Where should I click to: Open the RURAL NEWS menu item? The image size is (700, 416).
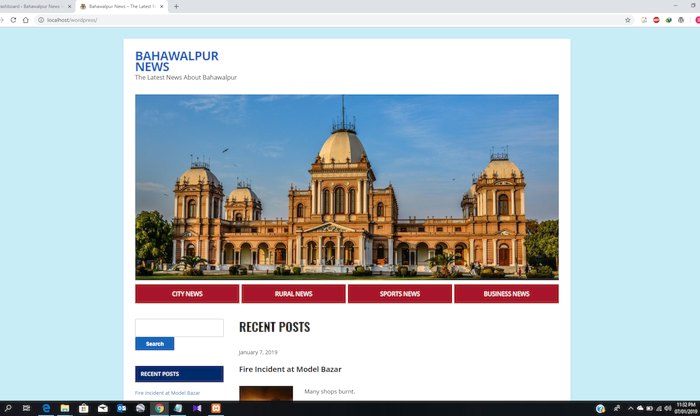point(293,294)
